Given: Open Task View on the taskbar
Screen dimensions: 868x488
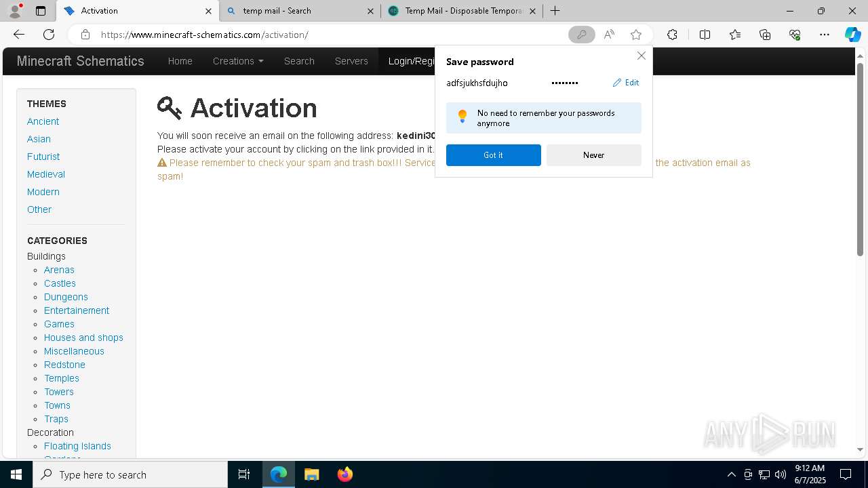Looking at the screenshot, I should [244, 474].
